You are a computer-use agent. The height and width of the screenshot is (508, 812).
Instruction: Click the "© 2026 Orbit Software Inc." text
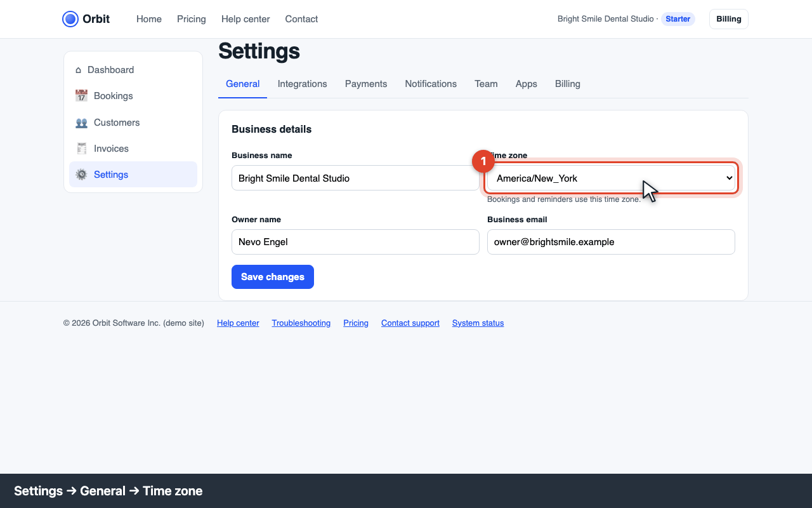pos(112,323)
